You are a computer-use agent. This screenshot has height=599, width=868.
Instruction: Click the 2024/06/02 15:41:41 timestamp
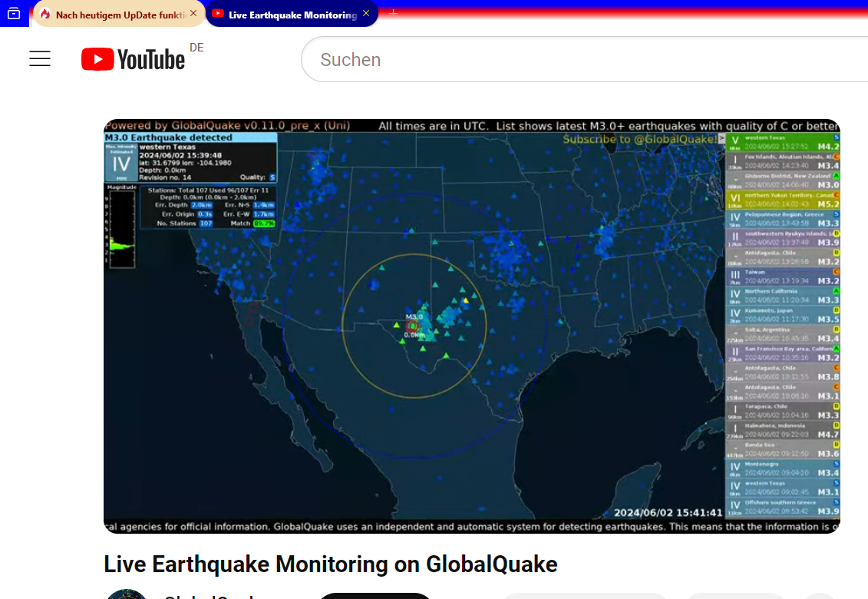click(668, 512)
